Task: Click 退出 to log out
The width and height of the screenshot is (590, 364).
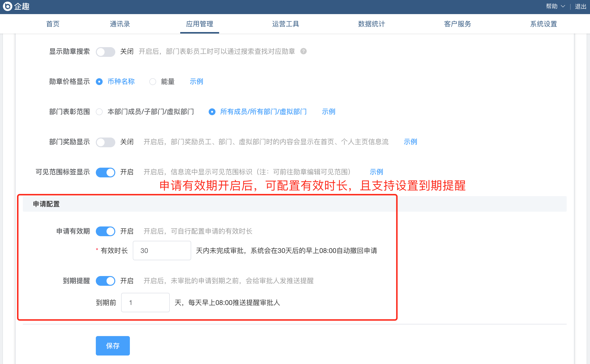Action: [x=581, y=7]
